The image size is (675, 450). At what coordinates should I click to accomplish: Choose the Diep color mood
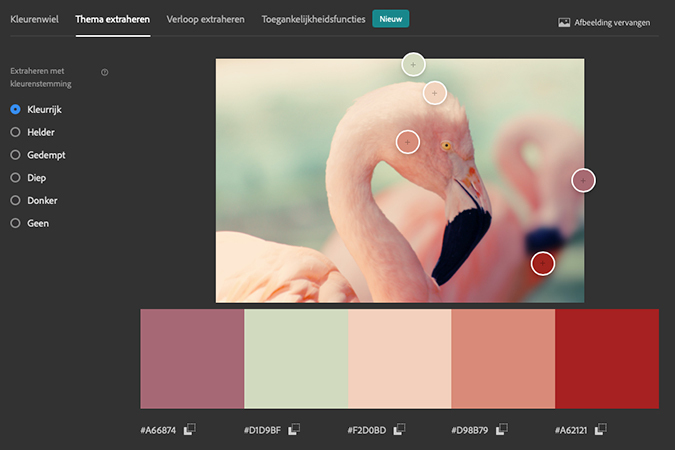click(x=15, y=177)
